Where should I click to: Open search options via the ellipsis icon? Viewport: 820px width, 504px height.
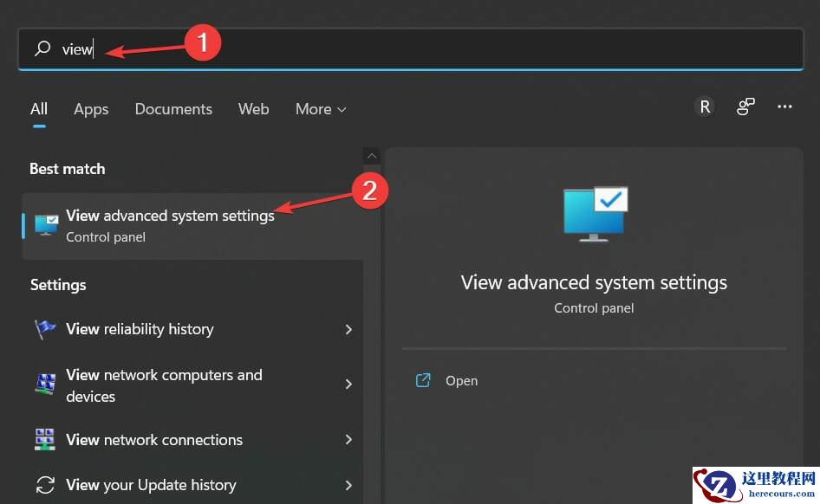784,106
